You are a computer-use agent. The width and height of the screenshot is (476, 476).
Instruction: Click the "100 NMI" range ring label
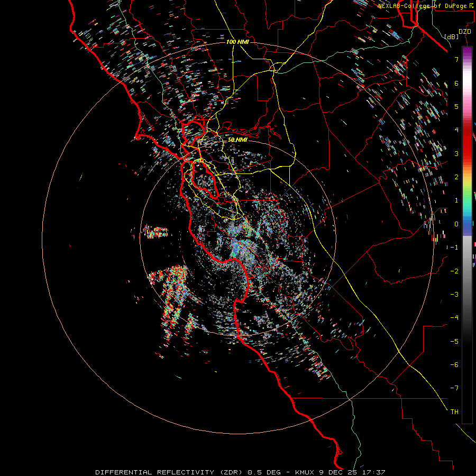[x=237, y=42]
